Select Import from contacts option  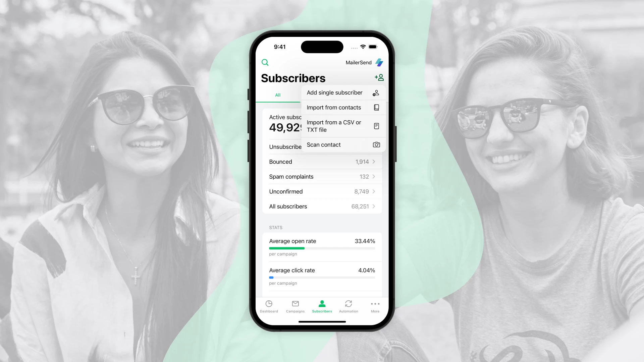[x=334, y=107]
